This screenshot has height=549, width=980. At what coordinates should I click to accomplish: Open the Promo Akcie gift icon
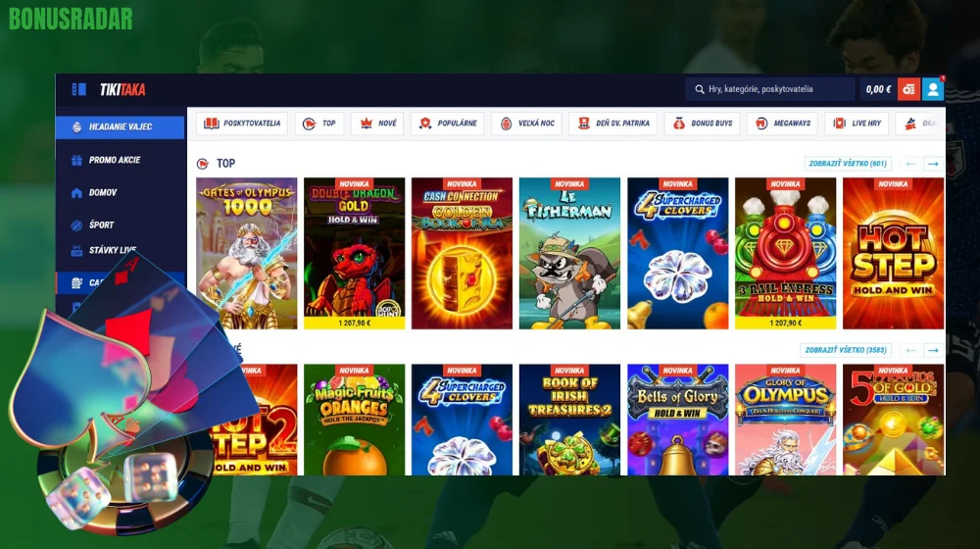[76, 160]
